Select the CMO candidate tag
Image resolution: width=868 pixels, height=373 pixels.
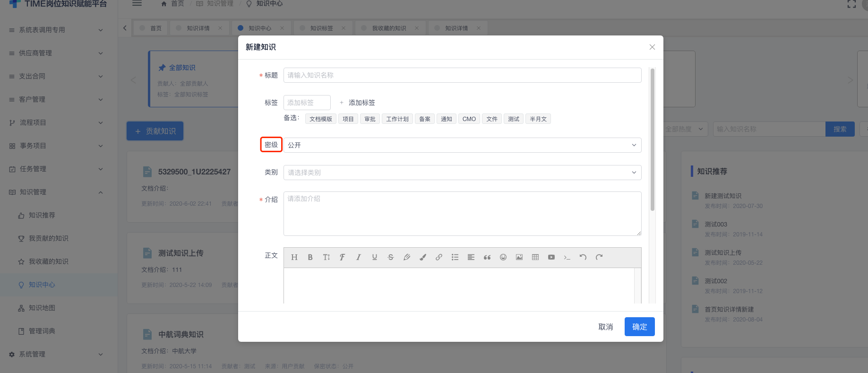[x=469, y=119]
